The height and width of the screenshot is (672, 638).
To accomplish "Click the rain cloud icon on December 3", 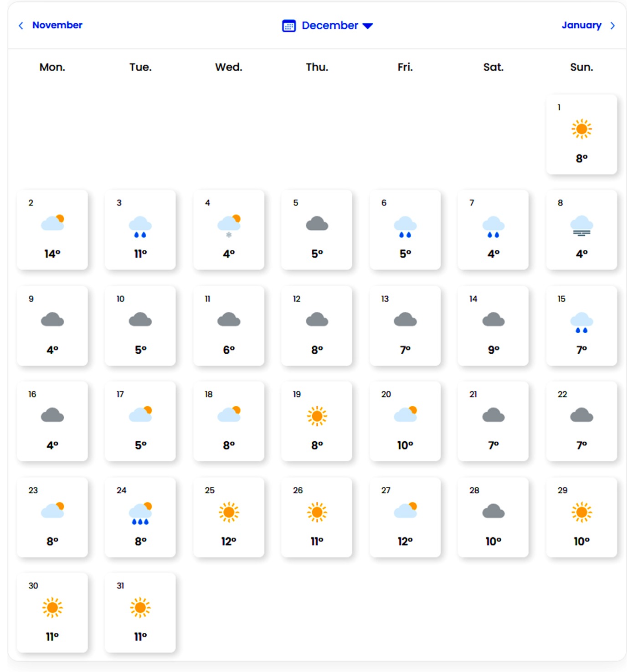I will 140,226.
